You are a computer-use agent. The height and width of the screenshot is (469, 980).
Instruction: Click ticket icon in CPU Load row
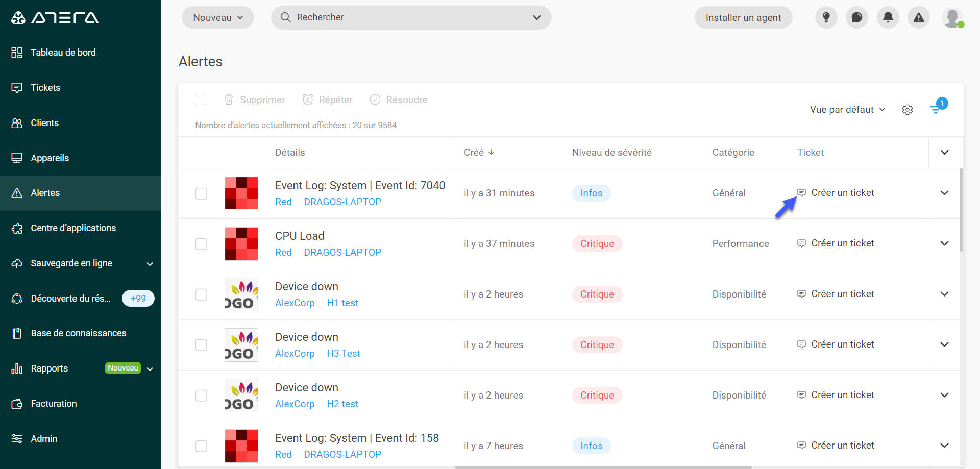click(802, 243)
